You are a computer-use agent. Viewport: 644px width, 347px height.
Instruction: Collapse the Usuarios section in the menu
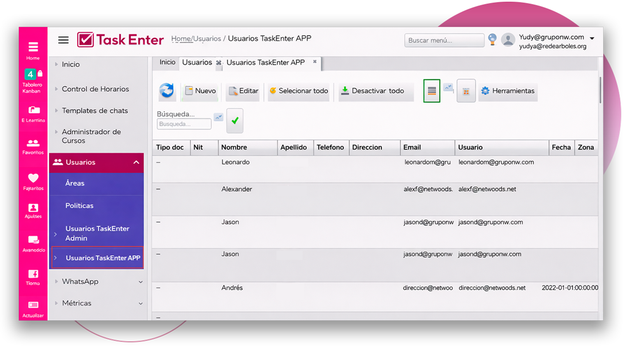136,162
